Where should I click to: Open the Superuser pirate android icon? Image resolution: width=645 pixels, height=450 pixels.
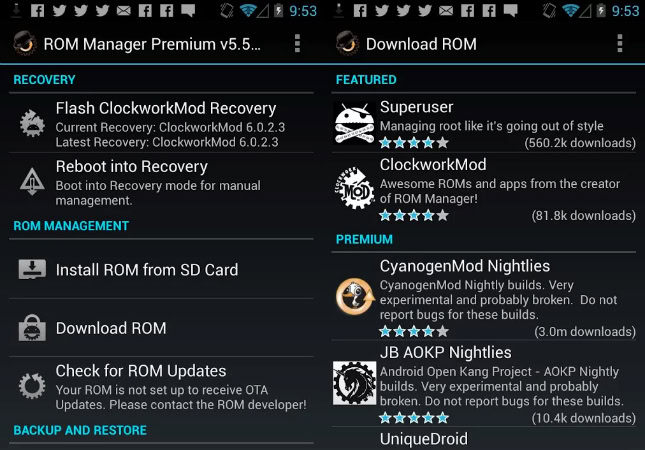(x=354, y=123)
